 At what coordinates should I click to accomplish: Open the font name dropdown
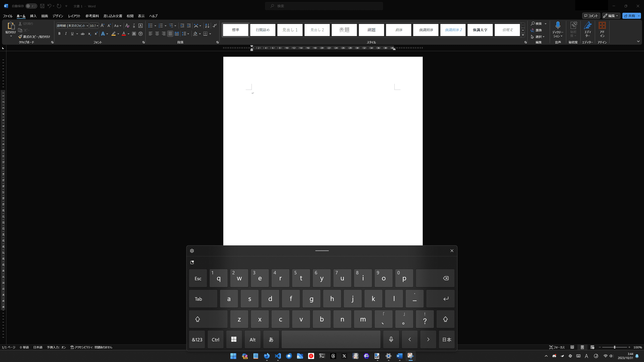point(87,26)
